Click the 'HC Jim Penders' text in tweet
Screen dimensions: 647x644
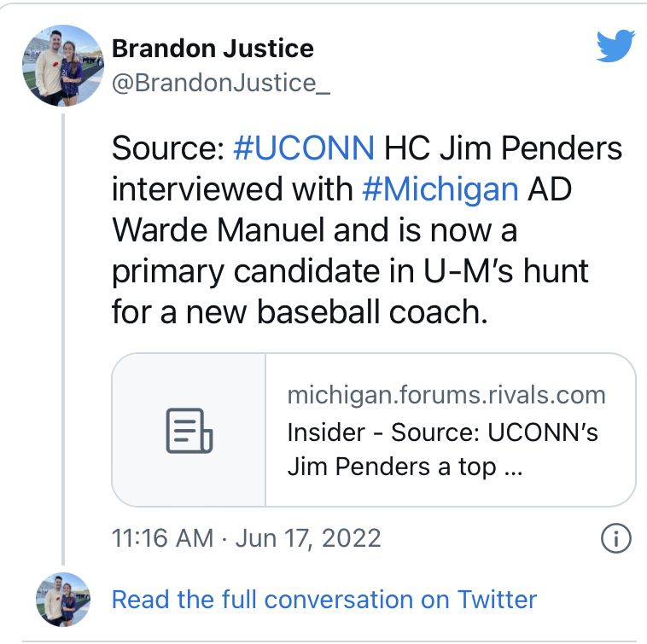[503, 148]
